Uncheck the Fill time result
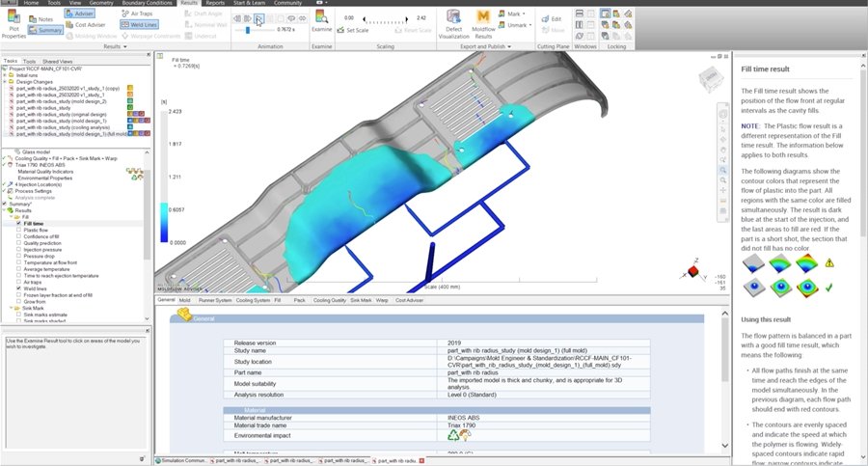 (19, 223)
